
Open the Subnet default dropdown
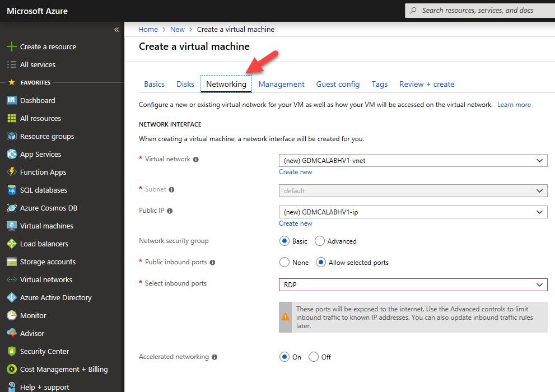413,191
